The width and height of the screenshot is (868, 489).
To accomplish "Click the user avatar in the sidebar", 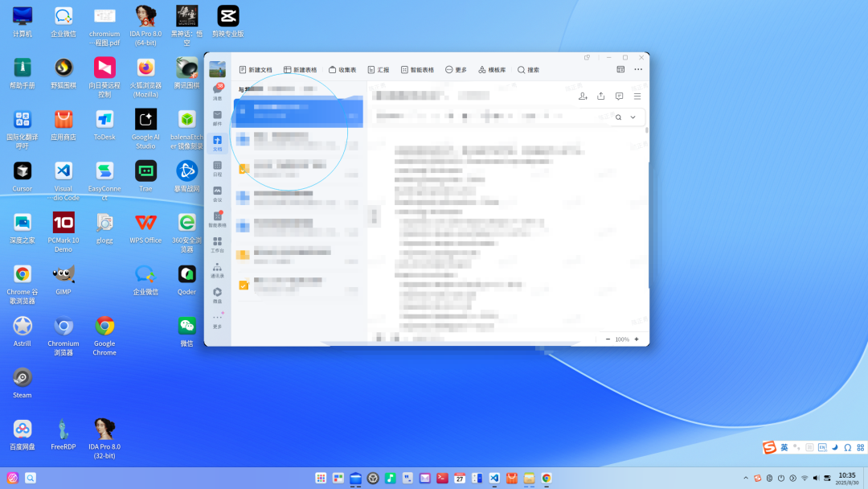I will point(217,69).
